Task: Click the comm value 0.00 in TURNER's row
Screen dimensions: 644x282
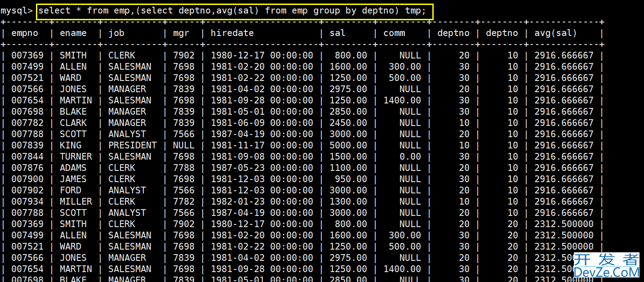Action: (410, 157)
